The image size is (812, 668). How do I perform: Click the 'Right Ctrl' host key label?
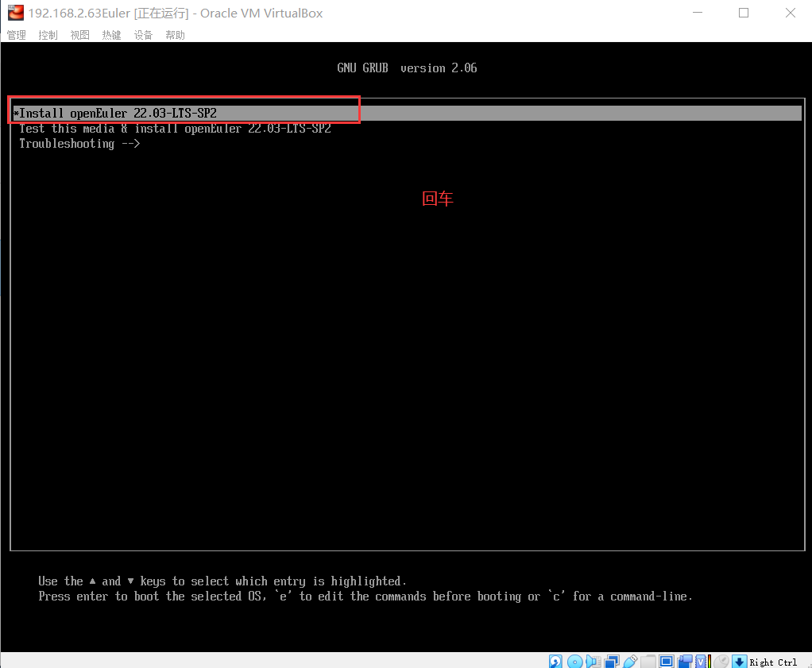click(x=773, y=662)
